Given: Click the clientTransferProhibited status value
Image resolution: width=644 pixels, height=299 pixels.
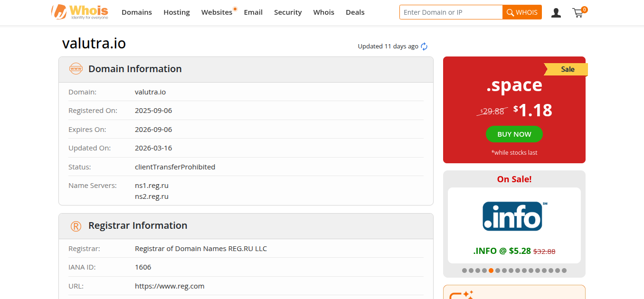Looking at the screenshot, I should 175,167.
